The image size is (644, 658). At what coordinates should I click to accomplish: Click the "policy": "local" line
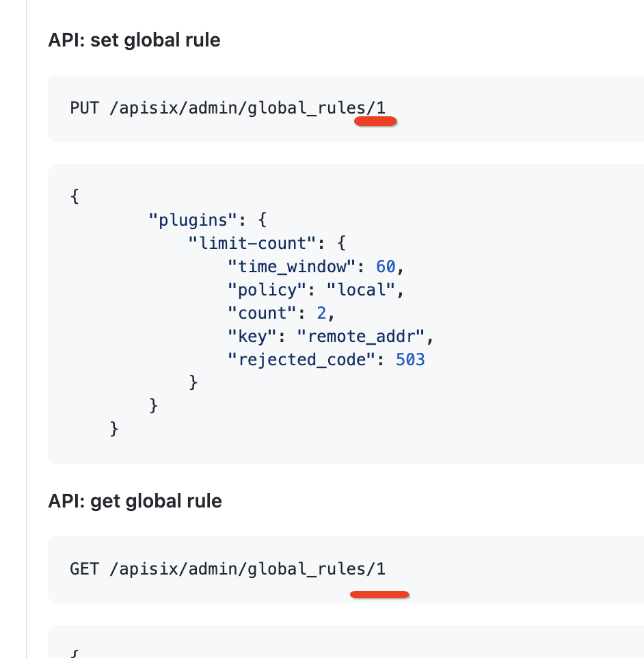(x=316, y=290)
